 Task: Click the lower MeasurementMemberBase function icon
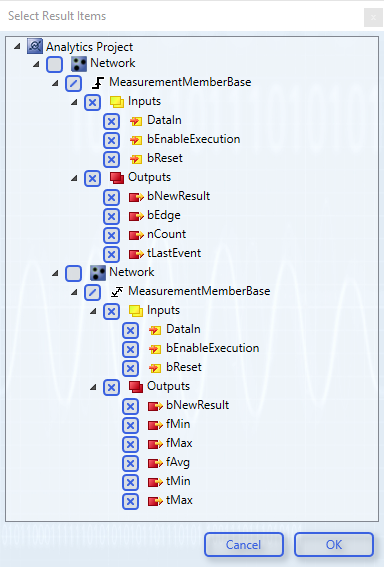pyautogui.click(x=117, y=291)
